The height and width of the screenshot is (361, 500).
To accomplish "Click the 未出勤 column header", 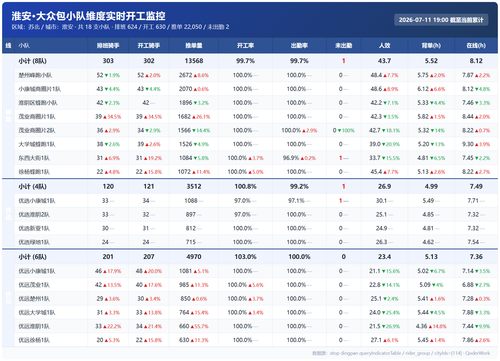I will (344, 46).
